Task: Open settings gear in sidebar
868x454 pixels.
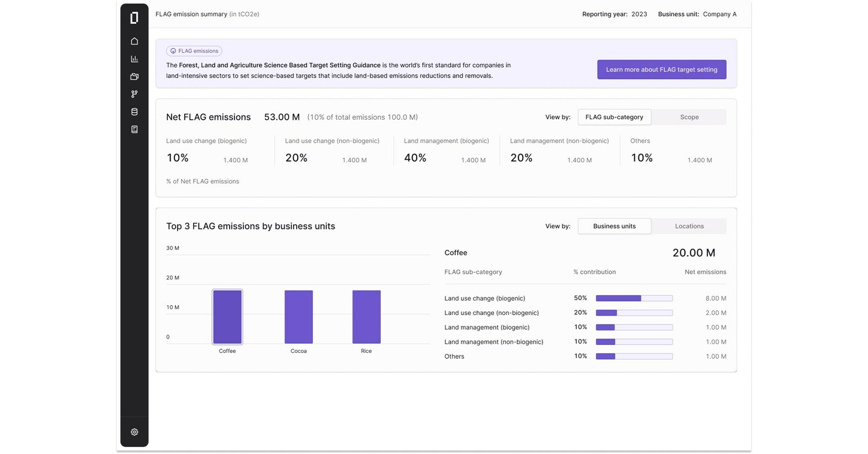Action: point(134,432)
